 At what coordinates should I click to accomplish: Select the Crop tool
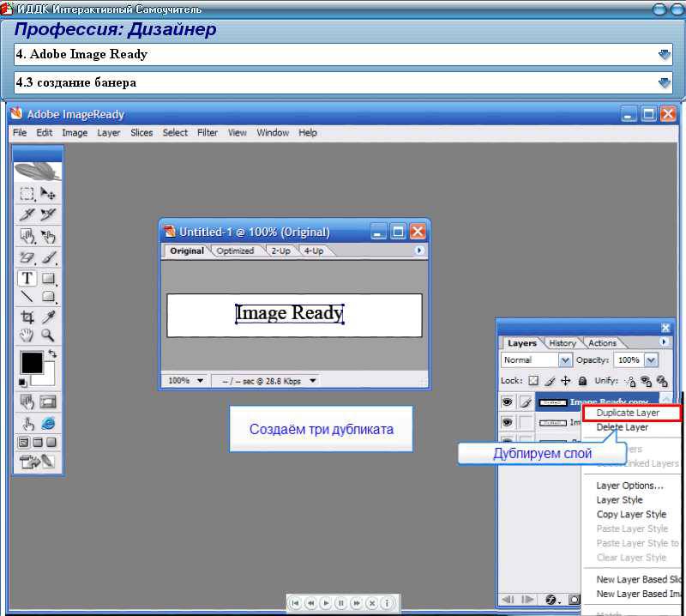coord(27,317)
